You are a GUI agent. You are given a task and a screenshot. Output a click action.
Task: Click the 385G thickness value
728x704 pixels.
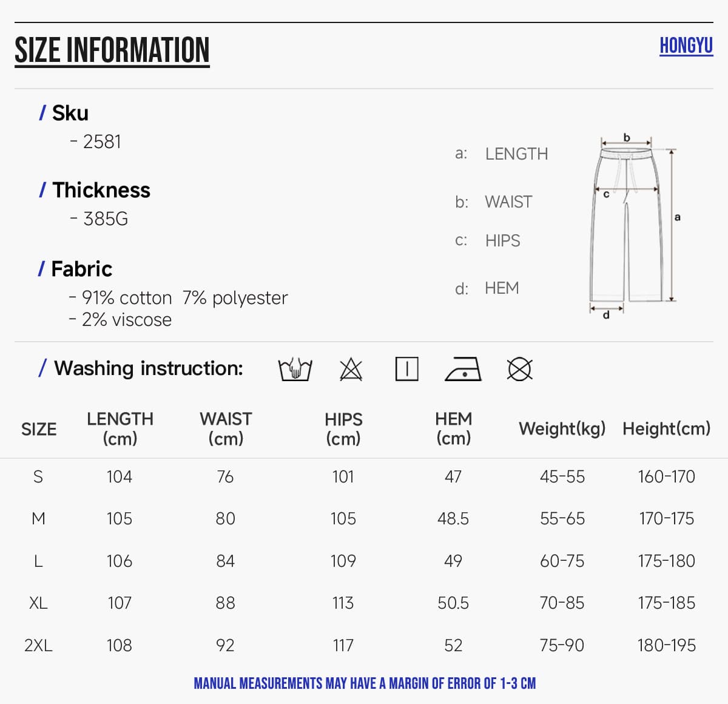[x=106, y=218]
